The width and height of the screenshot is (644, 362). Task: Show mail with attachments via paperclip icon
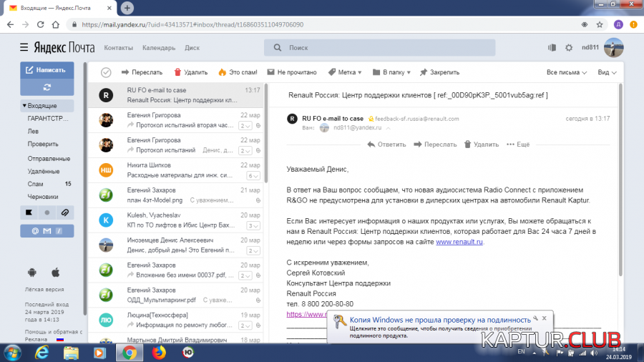64,212
